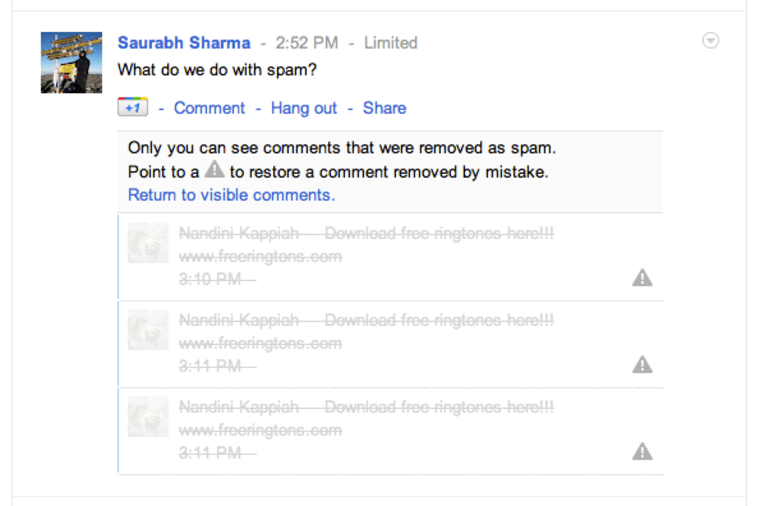This screenshot has height=506, width=760.
Task: Click the faded avatar of the first spam comment
Action: point(148,243)
